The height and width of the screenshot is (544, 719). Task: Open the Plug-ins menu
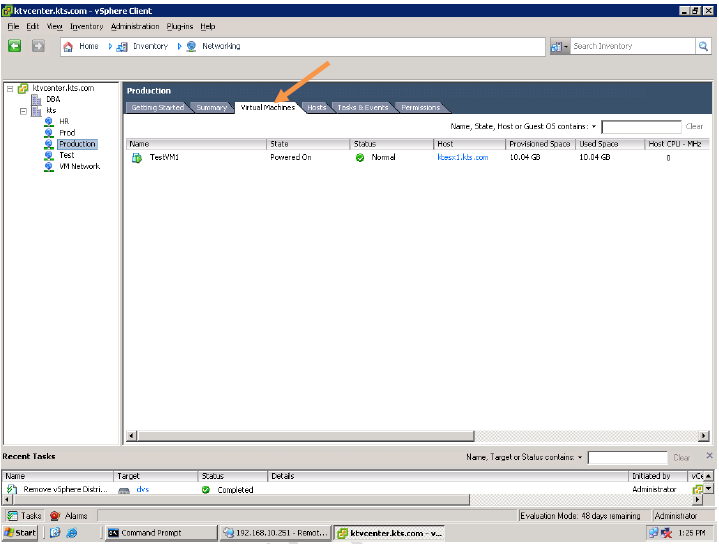point(180,27)
